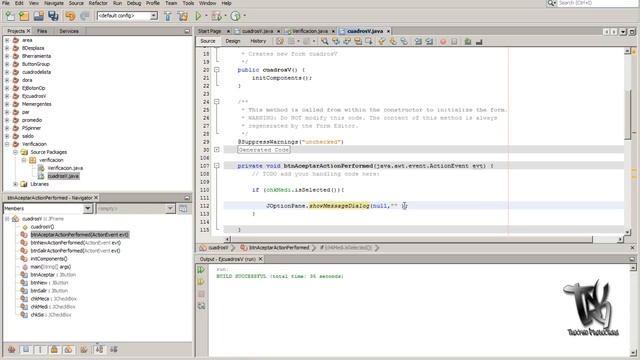Click the search magnifier icon top right

pos(551,3)
